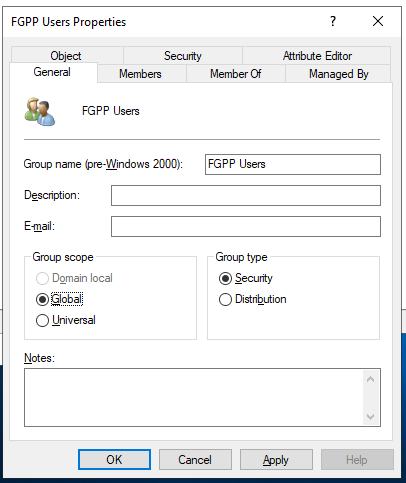Image resolution: width=406 pixels, height=483 pixels.
Task: Open the Member Of tab
Action: 236,74
